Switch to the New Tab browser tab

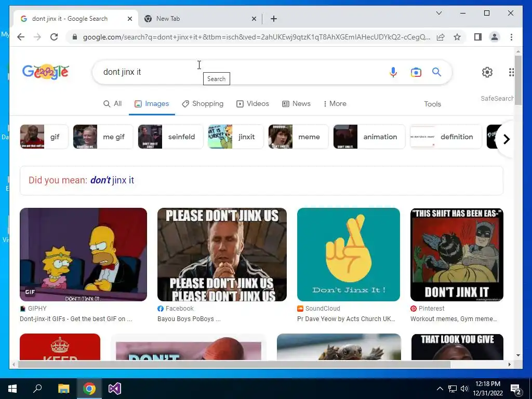click(x=200, y=19)
